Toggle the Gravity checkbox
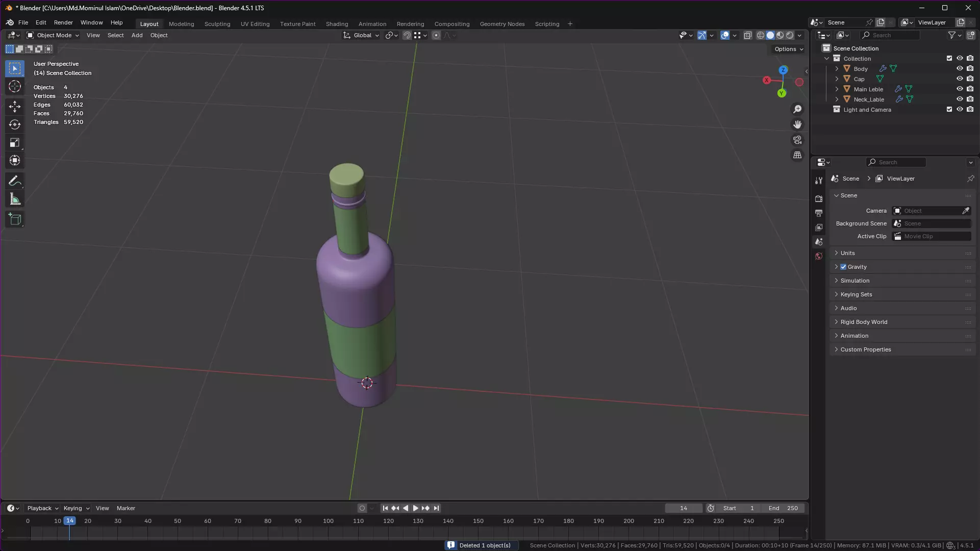The image size is (980, 551). click(843, 267)
